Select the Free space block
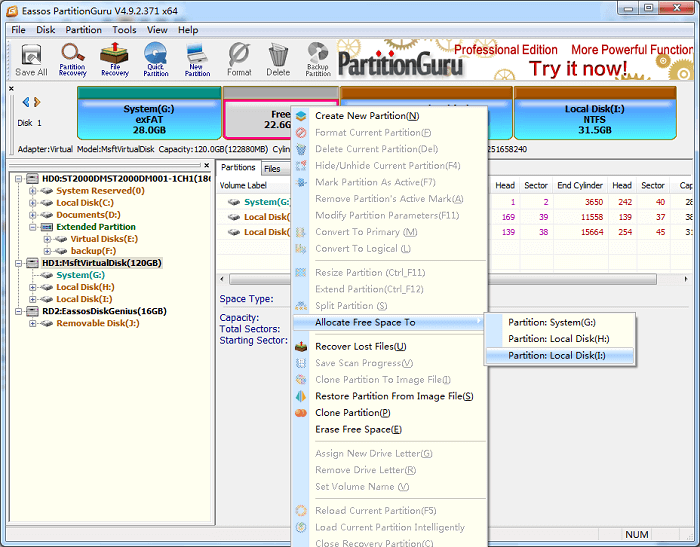The image size is (700, 547). [258, 119]
